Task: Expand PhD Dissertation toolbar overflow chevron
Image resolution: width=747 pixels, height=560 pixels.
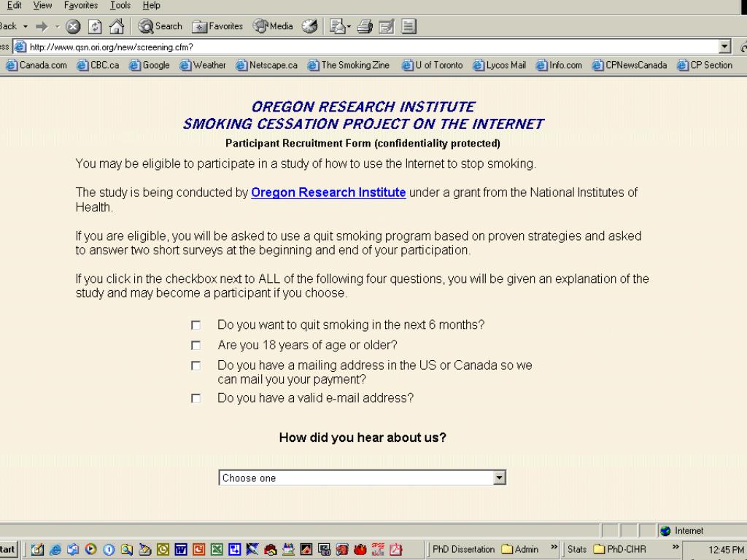Action: pyautogui.click(x=554, y=547)
